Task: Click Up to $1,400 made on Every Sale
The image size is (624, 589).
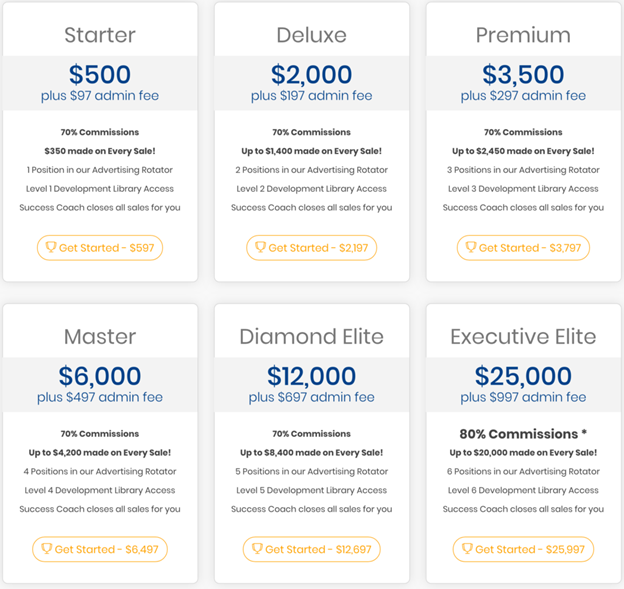Action: [x=312, y=151]
